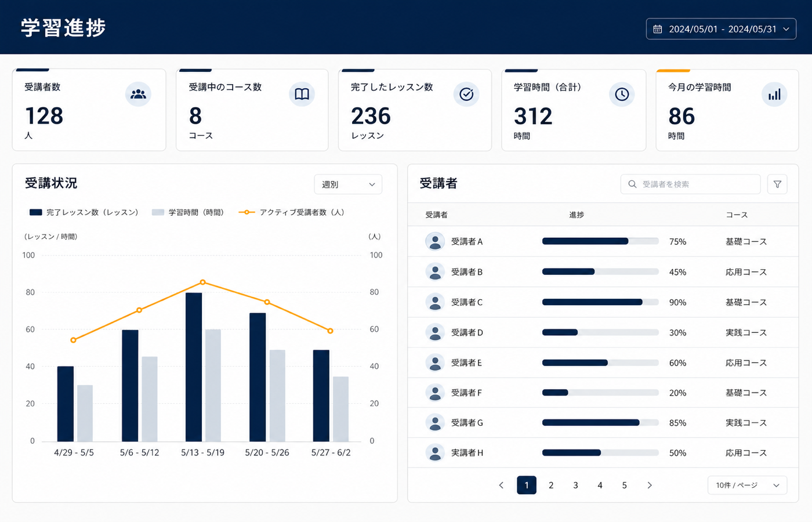Viewport: 812px width, 522px height.
Task: Click the 85% progress value
Action: (677, 423)
